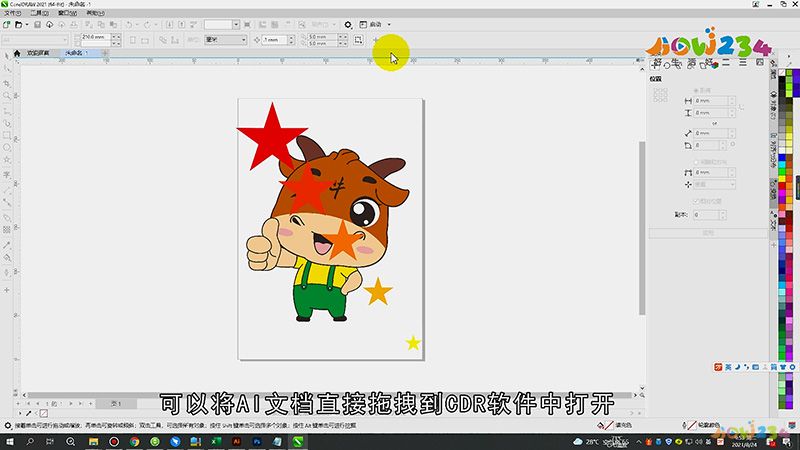Click the cloud download icon
Viewport: 800px width, 450px height.
click(x=49, y=24)
